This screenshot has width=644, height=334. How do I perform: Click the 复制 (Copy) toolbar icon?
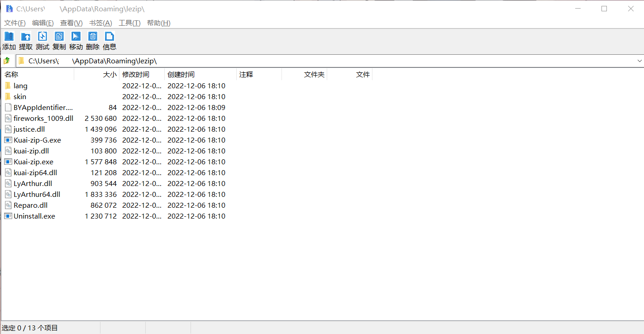[x=59, y=37]
